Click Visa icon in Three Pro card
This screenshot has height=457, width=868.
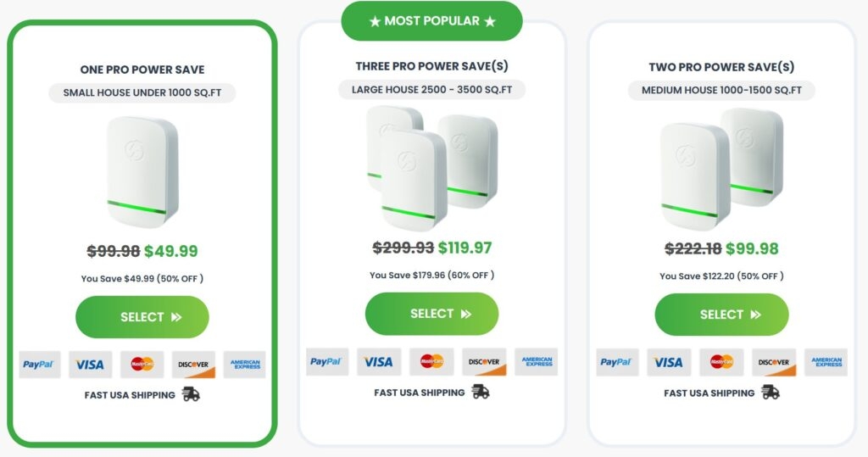[x=378, y=362]
